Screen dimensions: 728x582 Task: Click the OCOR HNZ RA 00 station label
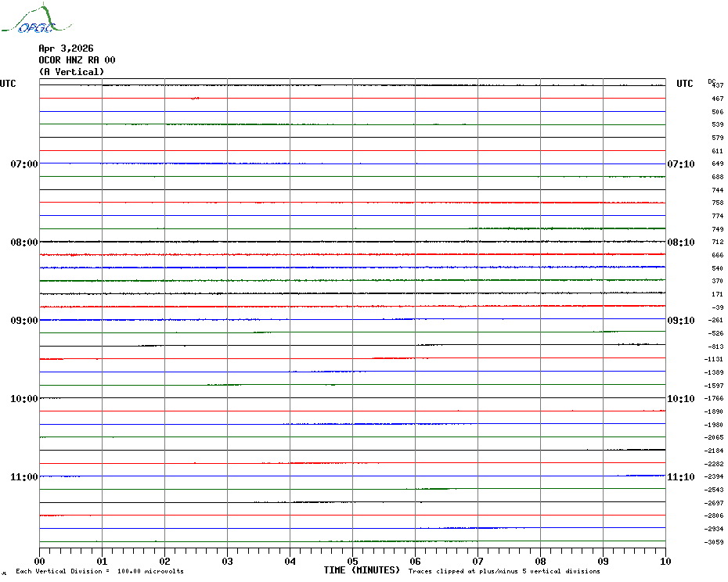click(77, 60)
